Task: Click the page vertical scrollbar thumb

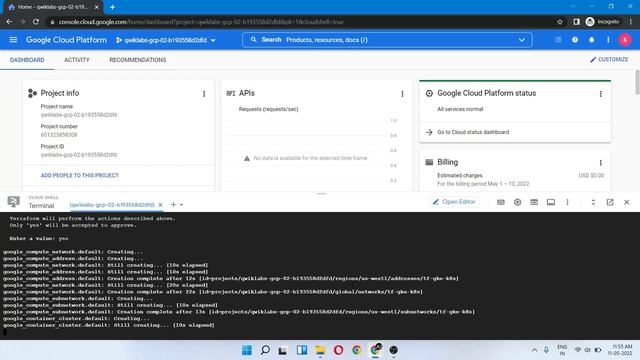Action: point(637,82)
